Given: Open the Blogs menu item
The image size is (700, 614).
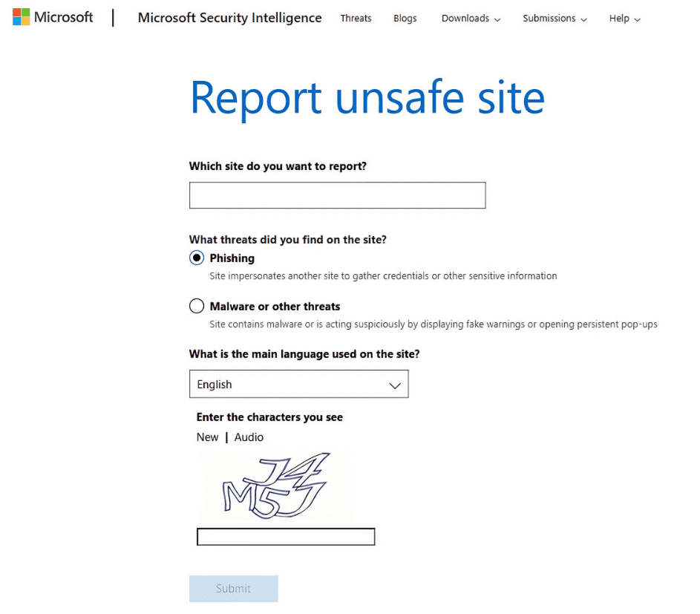Looking at the screenshot, I should [x=405, y=19].
